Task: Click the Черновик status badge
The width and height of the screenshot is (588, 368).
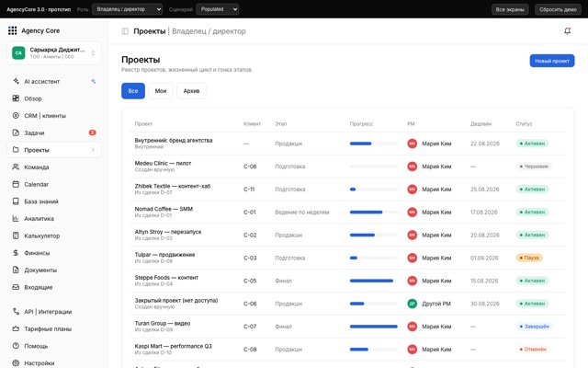Action: click(534, 167)
